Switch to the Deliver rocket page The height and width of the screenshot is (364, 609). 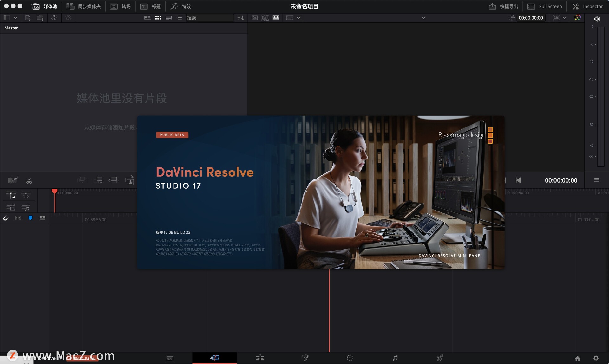tap(440, 358)
